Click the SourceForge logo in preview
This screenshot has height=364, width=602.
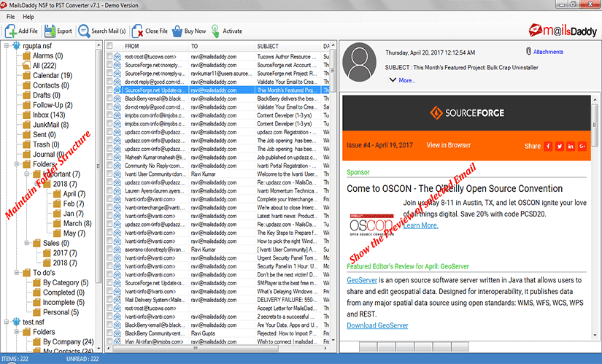point(467,113)
